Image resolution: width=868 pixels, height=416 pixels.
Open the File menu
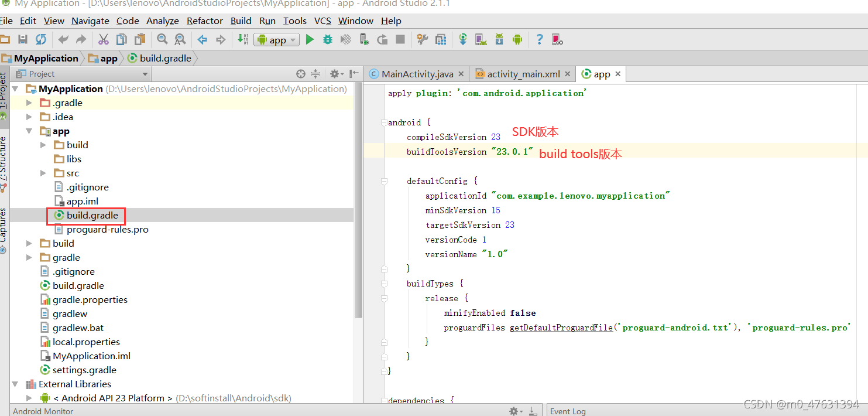point(6,21)
